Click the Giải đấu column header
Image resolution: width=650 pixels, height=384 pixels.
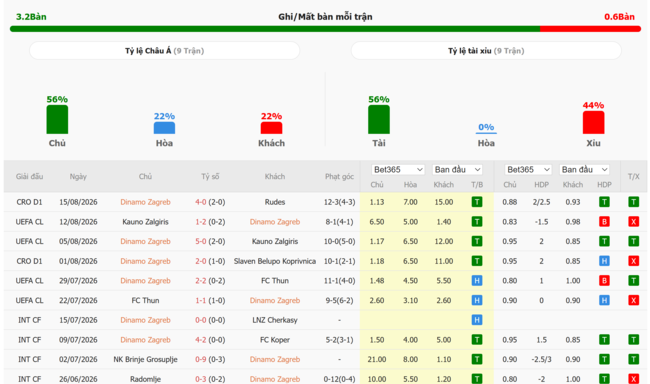(29, 176)
